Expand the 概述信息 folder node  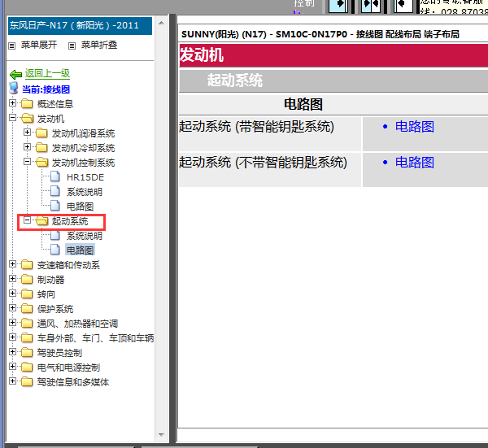(12, 103)
